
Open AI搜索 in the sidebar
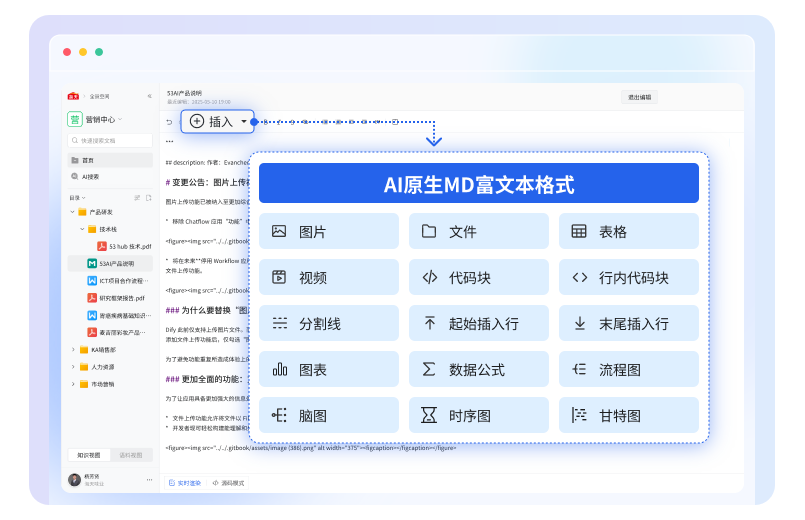[110, 177]
